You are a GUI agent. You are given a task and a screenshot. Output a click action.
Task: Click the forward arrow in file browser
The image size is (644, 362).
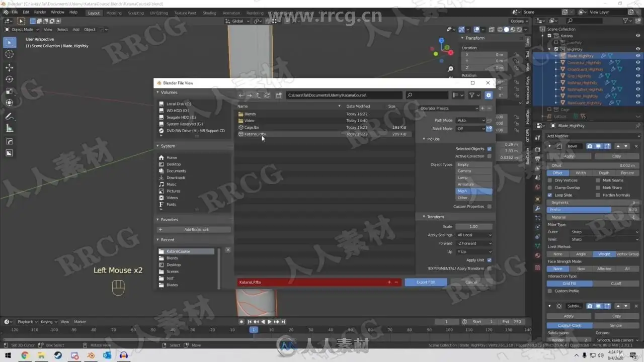coord(249,95)
